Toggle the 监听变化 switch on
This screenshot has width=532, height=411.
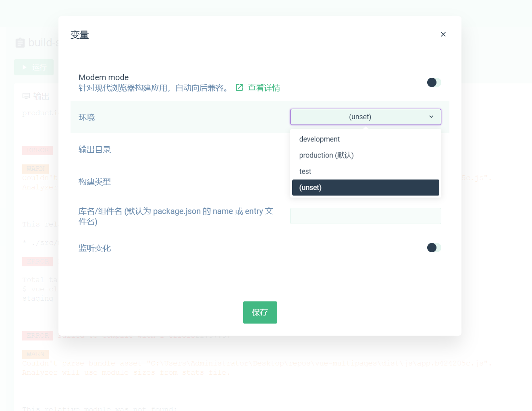pos(434,247)
